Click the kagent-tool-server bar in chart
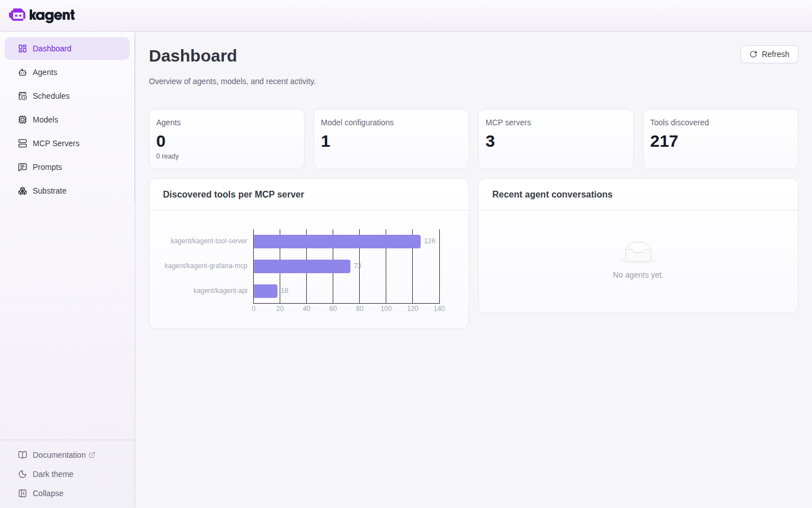Viewport: 812px width, 508px height. [337, 242]
